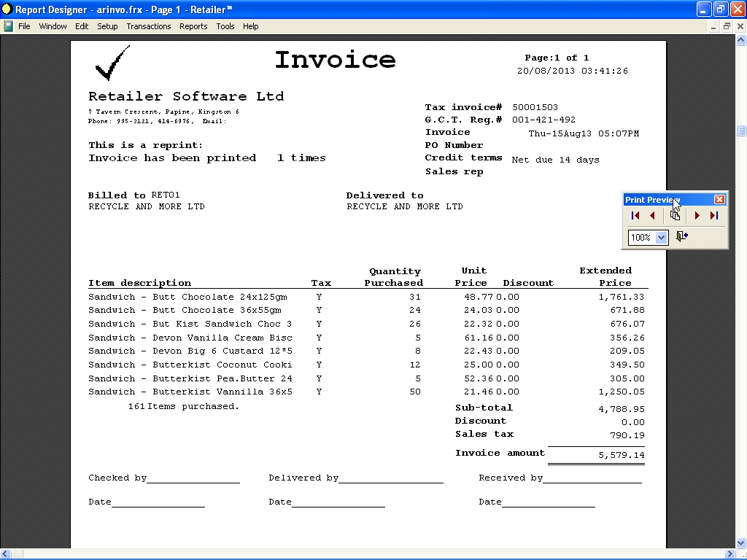Expand the 100% zoom dropdown
The image size is (747, 560).
661,238
